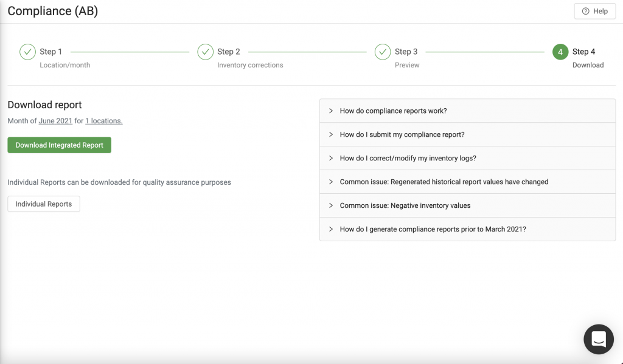Click the 'Individual Reports can be downloaded' note
Image resolution: width=623 pixels, height=364 pixels.
119,182
